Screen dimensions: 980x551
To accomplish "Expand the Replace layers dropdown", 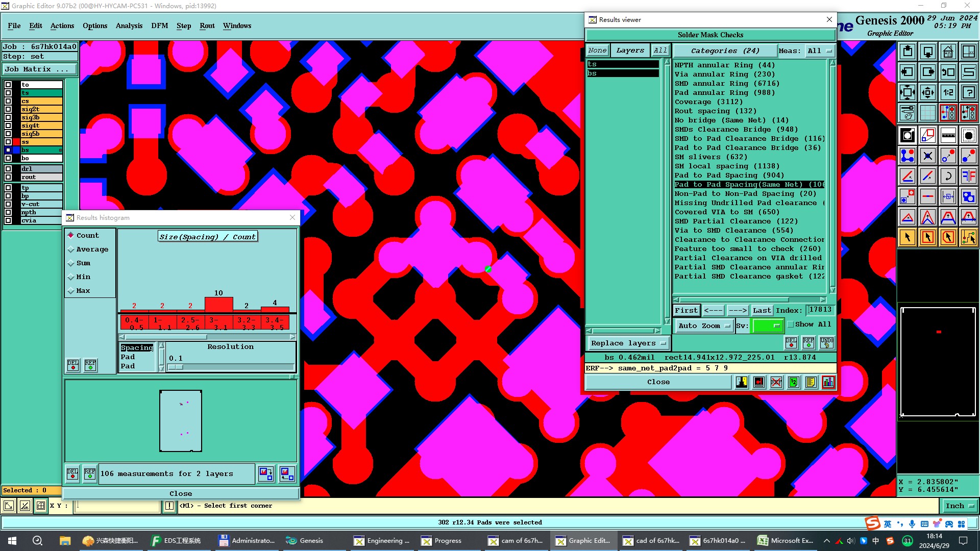I will tap(628, 343).
